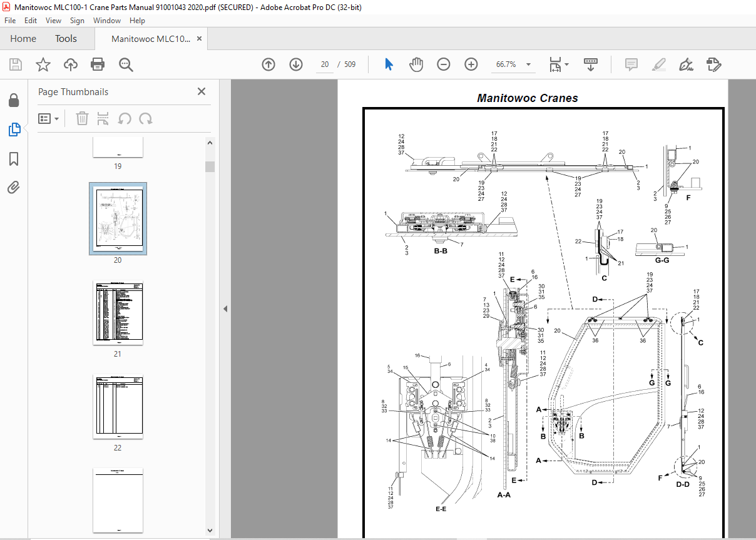
Task: Click the page number field showing 20
Action: pyautogui.click(x=325, y=64)
